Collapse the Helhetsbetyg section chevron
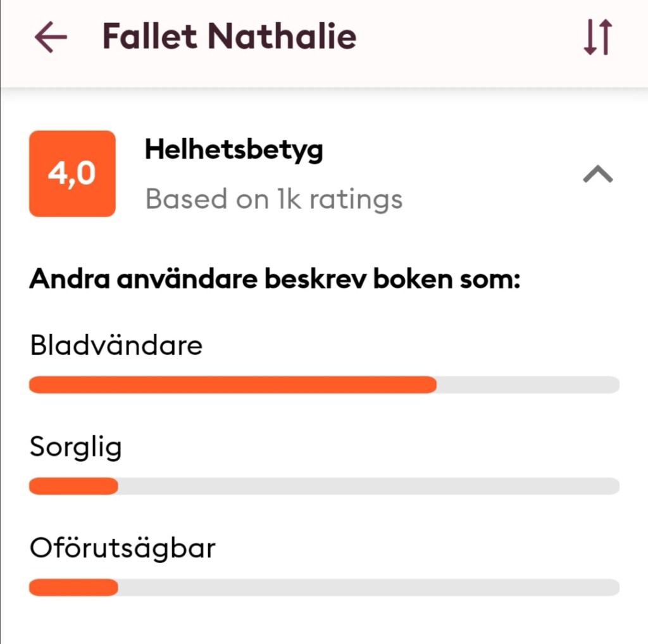 [x=597, y=174]
